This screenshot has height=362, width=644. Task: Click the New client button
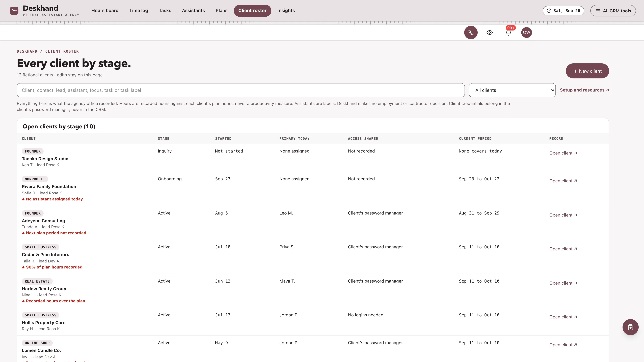587,71
